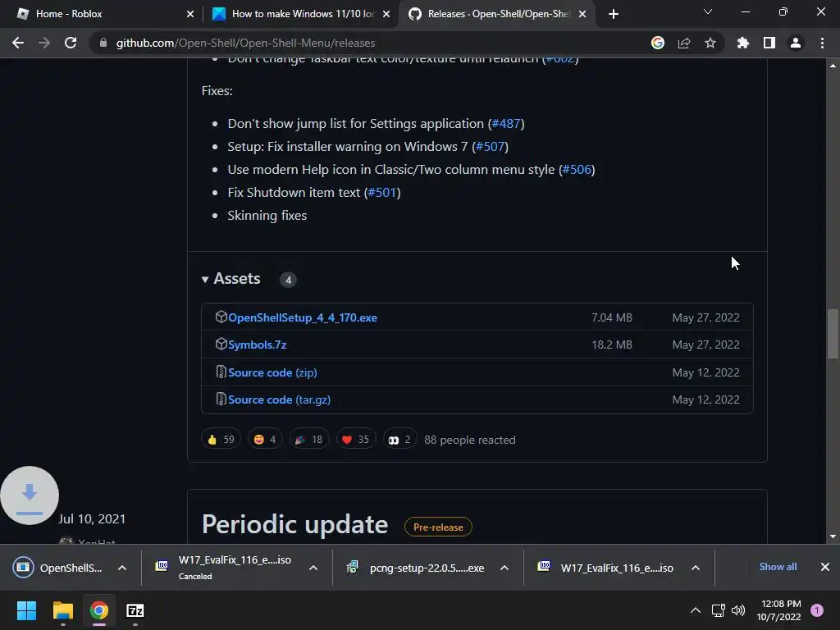Click the circular blue download arrow overlay
The width and height of the screenshot is (840, 630).
point(30,495)
